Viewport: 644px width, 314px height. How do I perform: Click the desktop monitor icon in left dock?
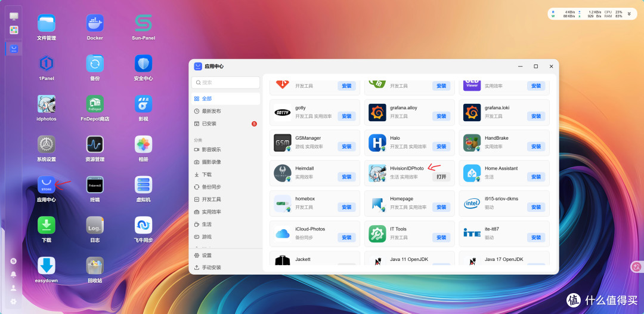pos(14,16)
